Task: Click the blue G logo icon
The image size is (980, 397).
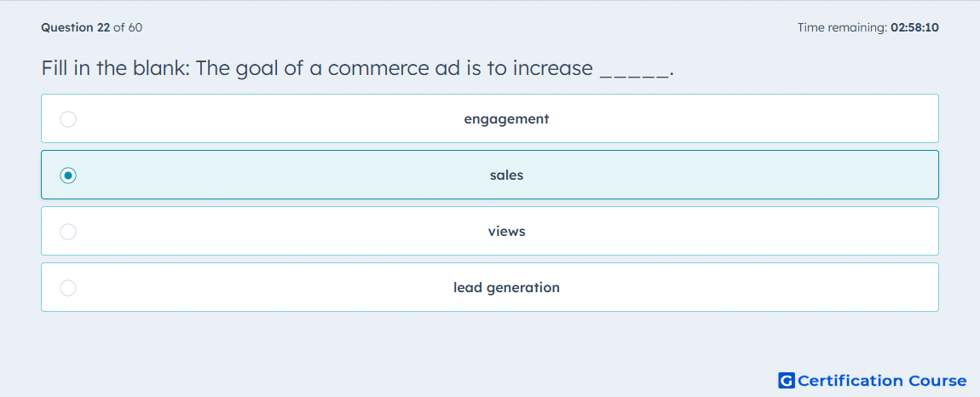Action: click(x=787, y=380)
